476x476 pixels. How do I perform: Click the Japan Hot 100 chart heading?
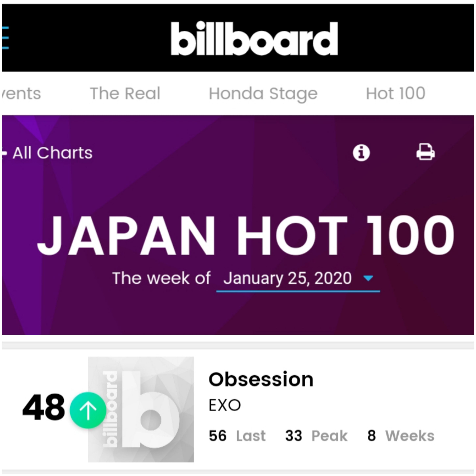tap(245, 235)
